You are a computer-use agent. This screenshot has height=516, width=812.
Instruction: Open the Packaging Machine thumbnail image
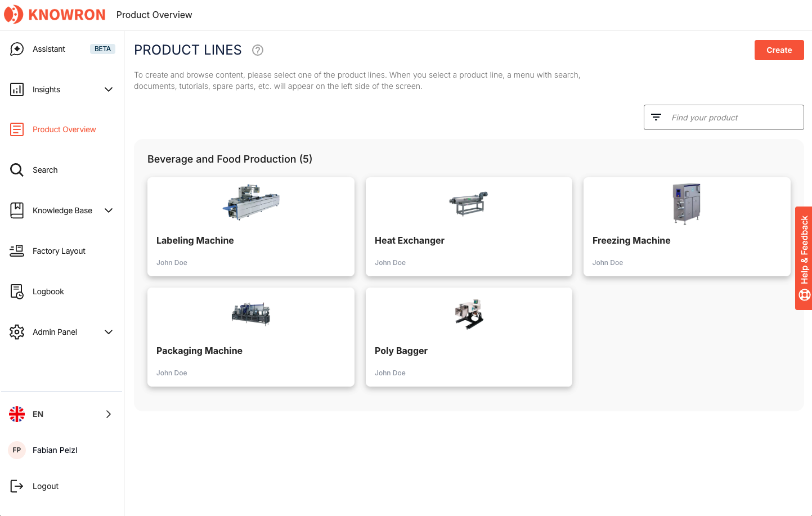(251, 313)
